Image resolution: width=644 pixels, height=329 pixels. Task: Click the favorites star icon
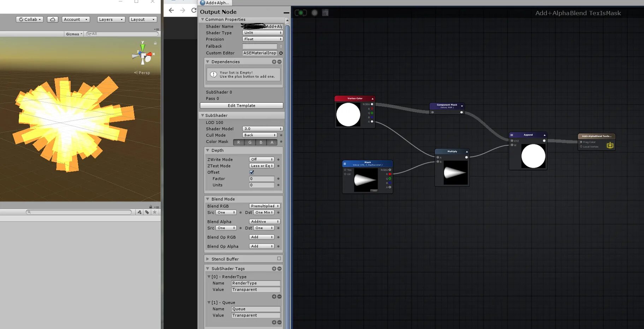[x=154, y=212]
